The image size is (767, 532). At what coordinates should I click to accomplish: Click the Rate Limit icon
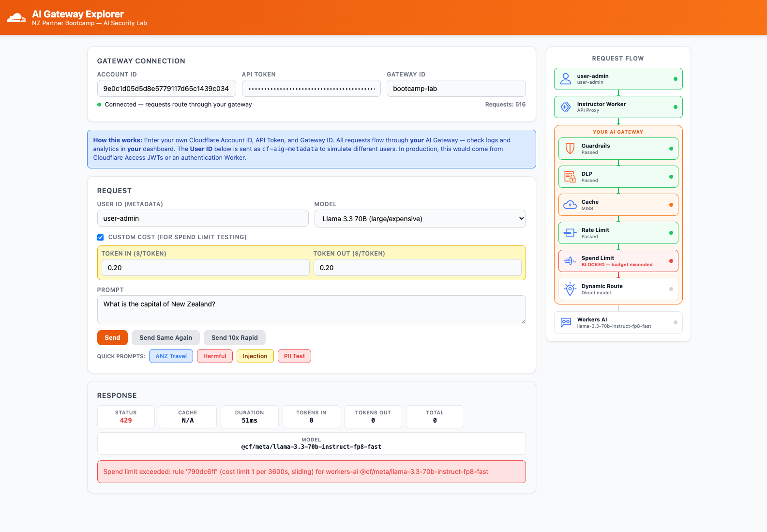coord(570,233)
